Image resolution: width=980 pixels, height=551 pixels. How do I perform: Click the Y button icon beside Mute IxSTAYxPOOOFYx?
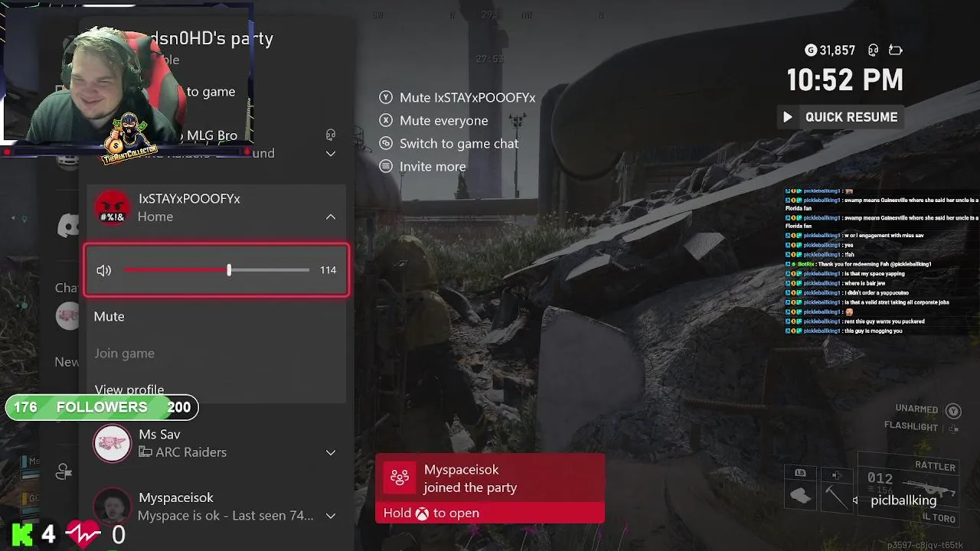(x=386, y=98)
